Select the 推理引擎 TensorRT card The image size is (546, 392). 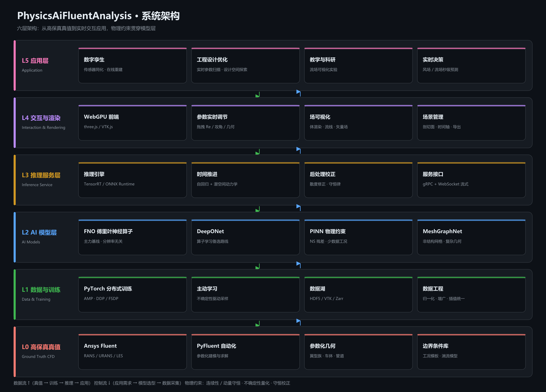point(132,180)
